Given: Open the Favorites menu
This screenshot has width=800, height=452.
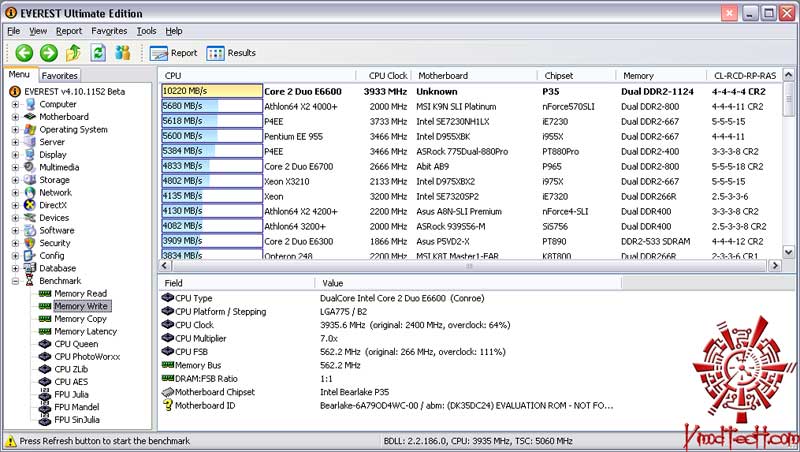Looking at the screenshot, I should pyautogui.click(x=109, y=31).
